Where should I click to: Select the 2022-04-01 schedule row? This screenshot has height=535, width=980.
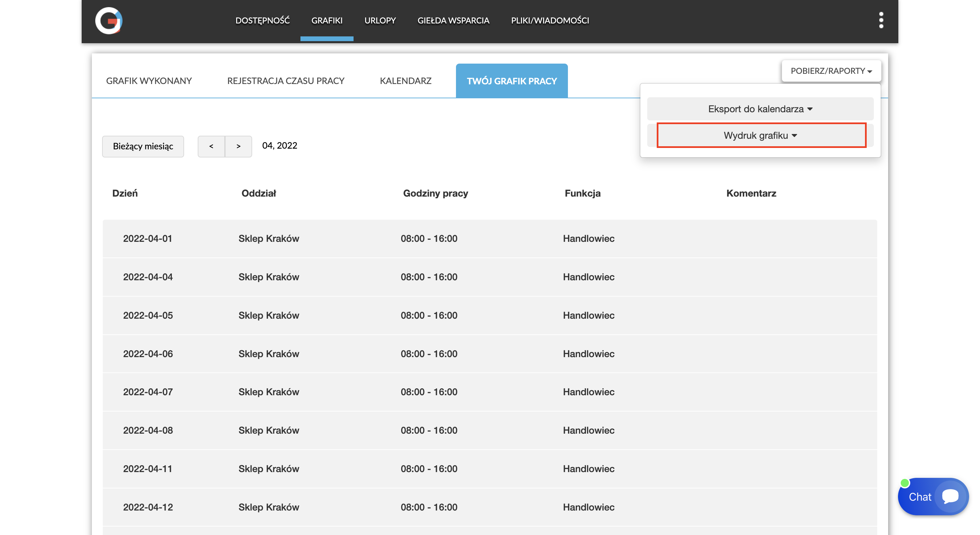[x=489, y=239]
